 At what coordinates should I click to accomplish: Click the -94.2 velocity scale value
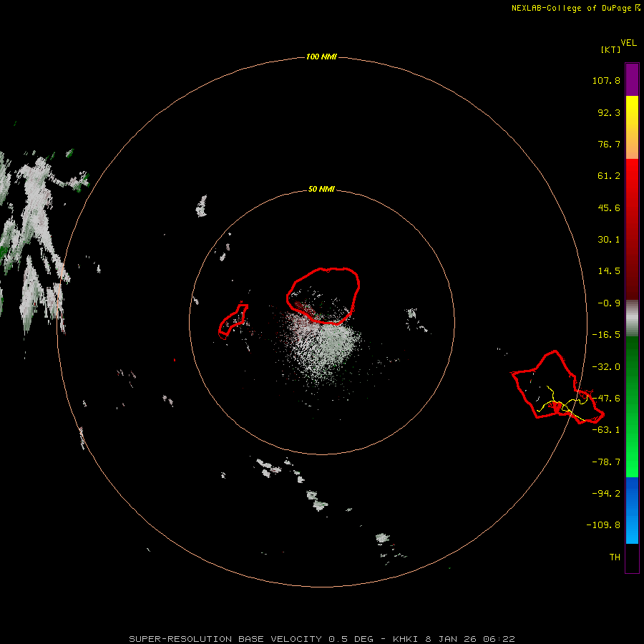point(606,493)
